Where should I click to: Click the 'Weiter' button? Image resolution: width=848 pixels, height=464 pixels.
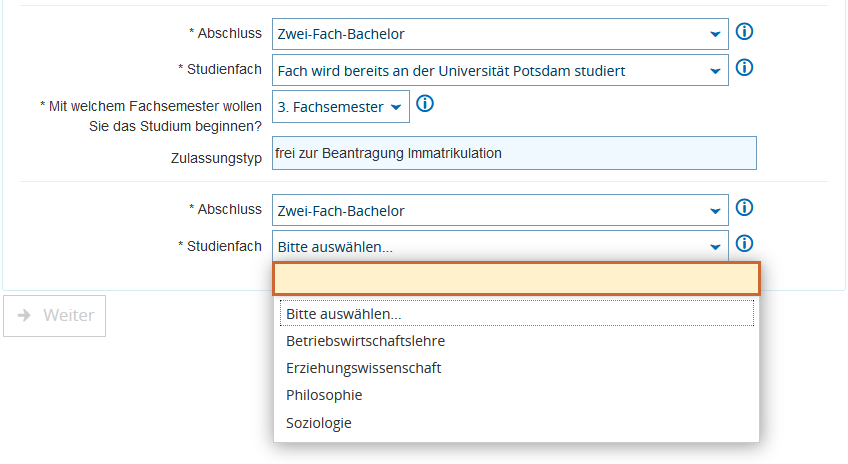pyautogui.click(x=55, y=316)
